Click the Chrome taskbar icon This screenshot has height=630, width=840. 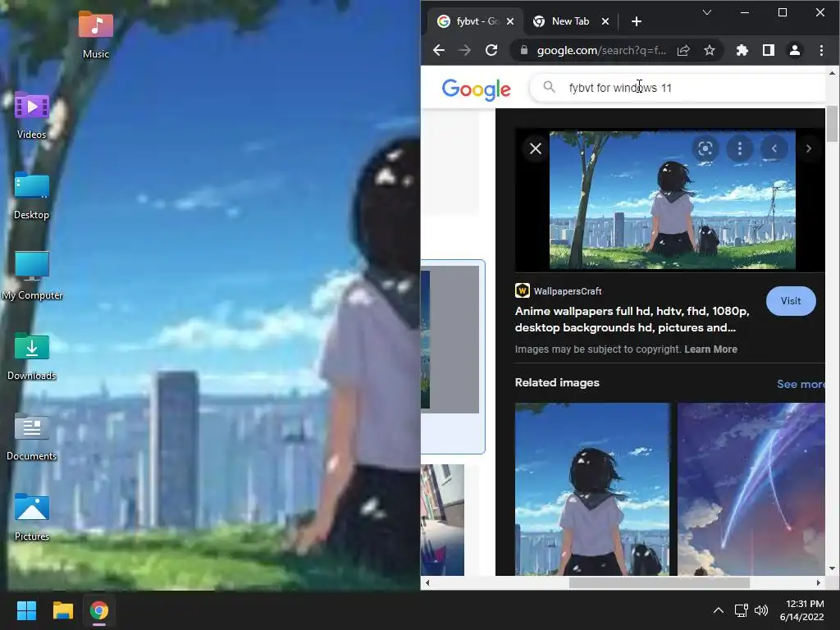[99, 610]
